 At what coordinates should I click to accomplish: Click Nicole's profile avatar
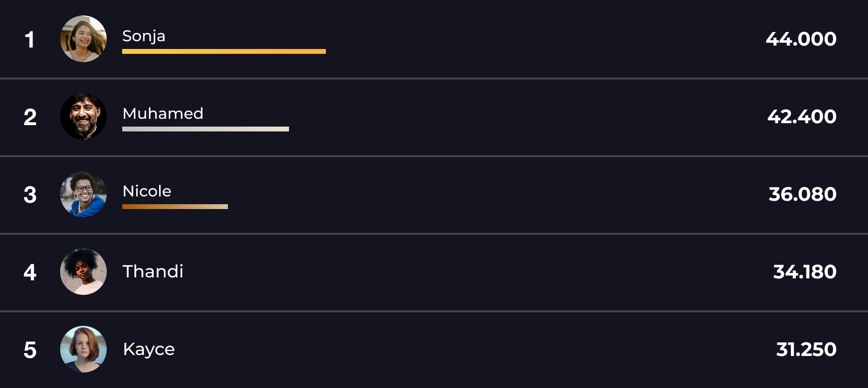coord(83,194)
